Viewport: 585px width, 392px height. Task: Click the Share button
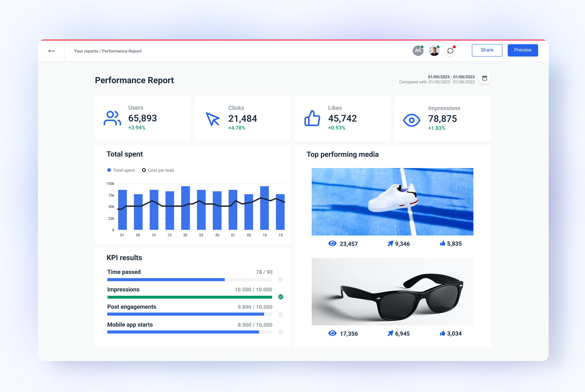pos(487,50)
